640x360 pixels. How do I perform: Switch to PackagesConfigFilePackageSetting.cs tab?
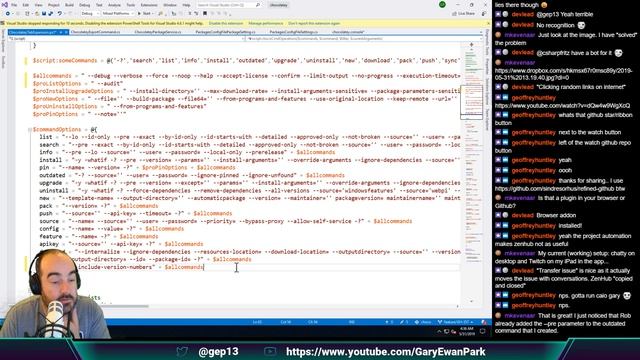pos(225,32)
